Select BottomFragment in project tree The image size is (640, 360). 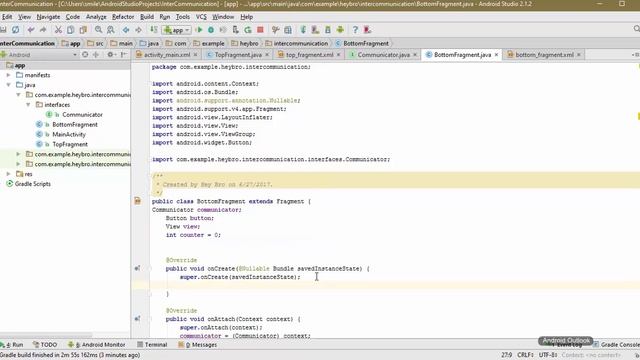tap(75, 124)
